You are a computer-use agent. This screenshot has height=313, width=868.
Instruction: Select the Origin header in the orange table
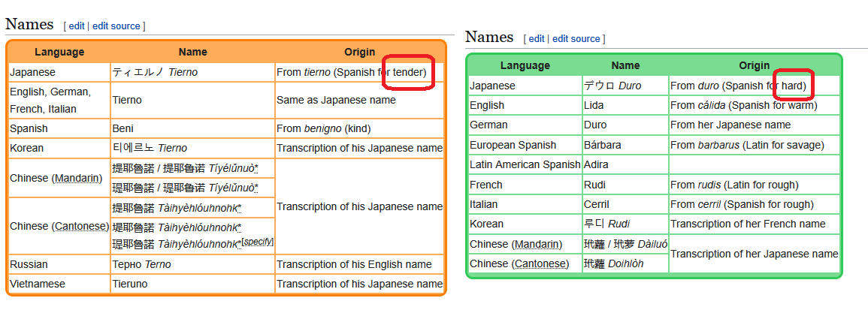(360, 52)
